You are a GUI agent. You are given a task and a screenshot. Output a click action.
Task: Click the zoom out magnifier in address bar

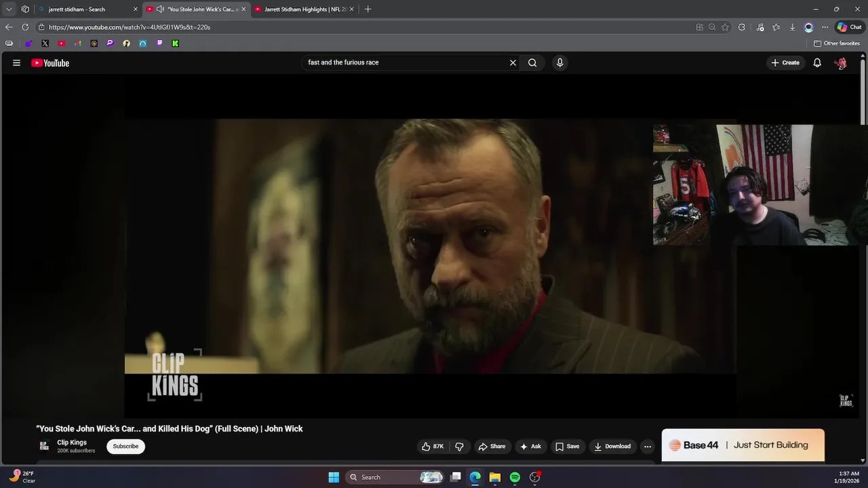coord(712,27)
